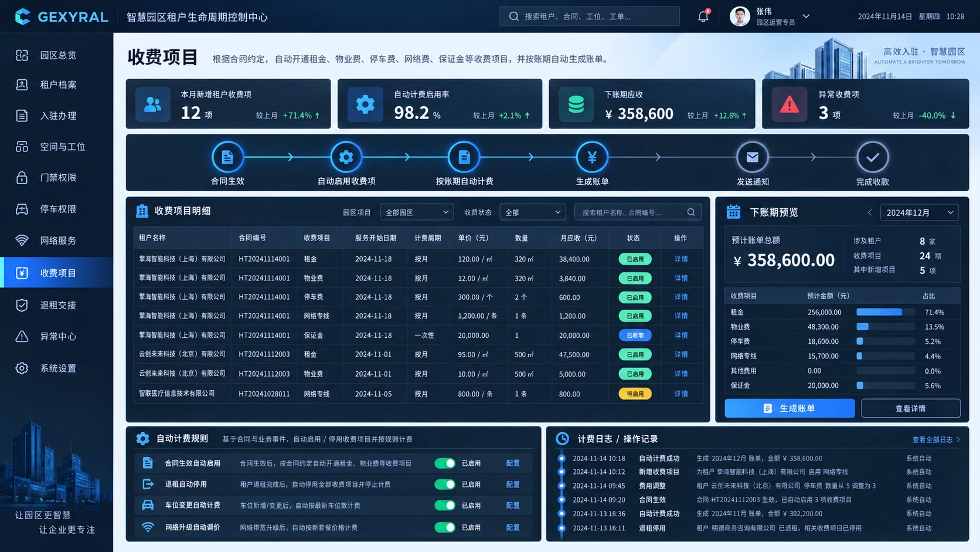Expand the 张伟 user menu chevron

[806, 16]
